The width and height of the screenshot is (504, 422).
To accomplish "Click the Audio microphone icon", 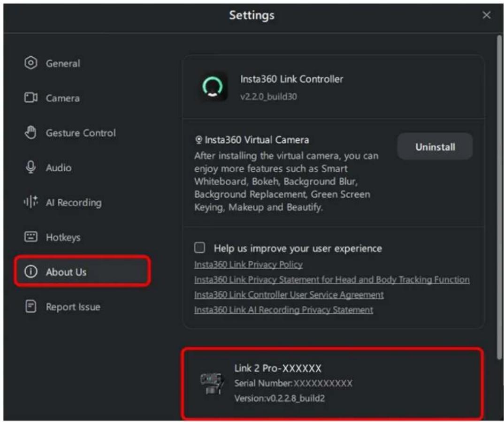I will point(31,167).
